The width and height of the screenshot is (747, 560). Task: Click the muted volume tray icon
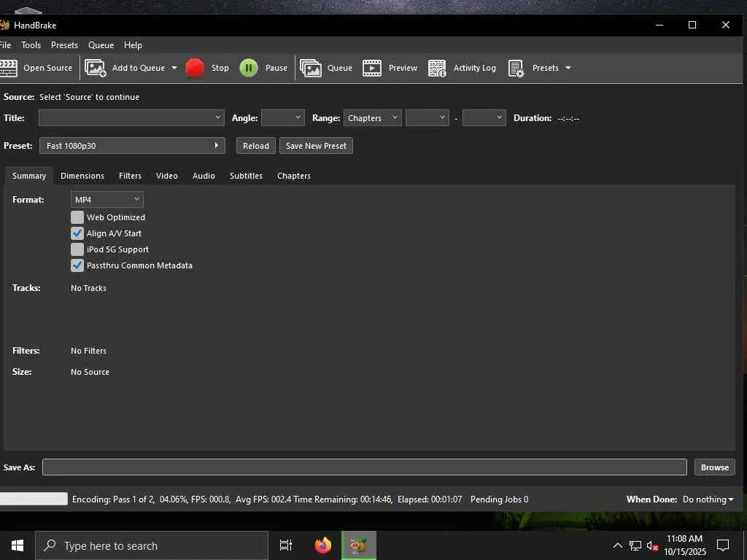652,545
